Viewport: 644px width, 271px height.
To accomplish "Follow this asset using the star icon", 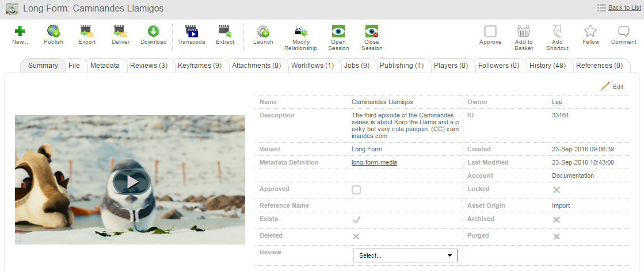I will tap(590, 31).
